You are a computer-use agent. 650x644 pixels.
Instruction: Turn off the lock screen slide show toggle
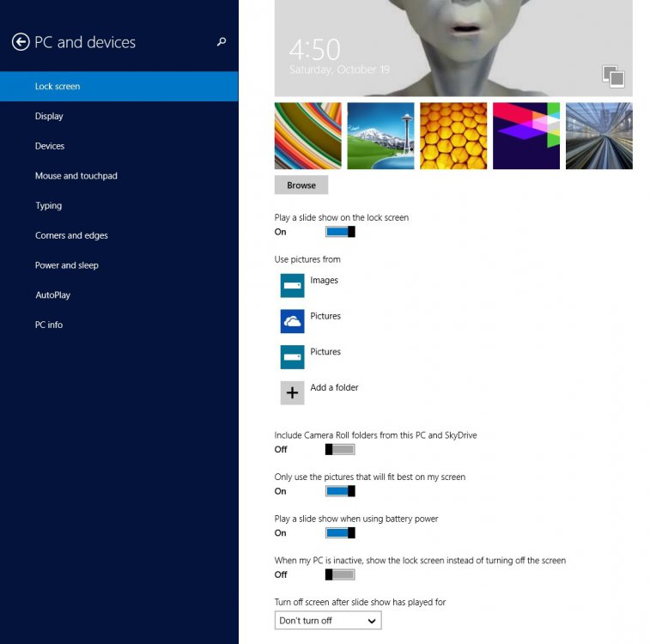coord(340,232)
